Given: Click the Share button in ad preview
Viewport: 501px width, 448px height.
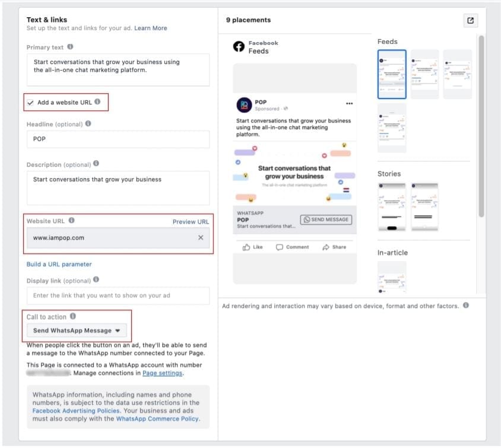Looking at the screenshot, I should 334,247.
